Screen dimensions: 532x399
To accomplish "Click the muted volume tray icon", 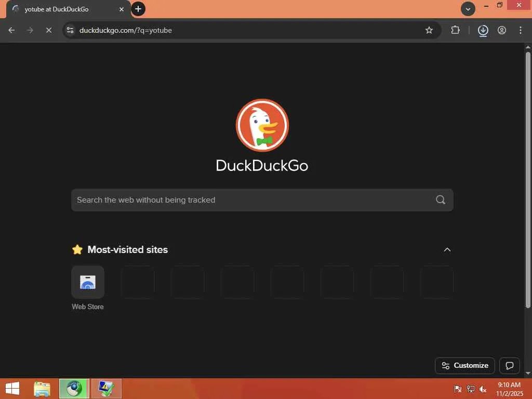I will [483, 389].
